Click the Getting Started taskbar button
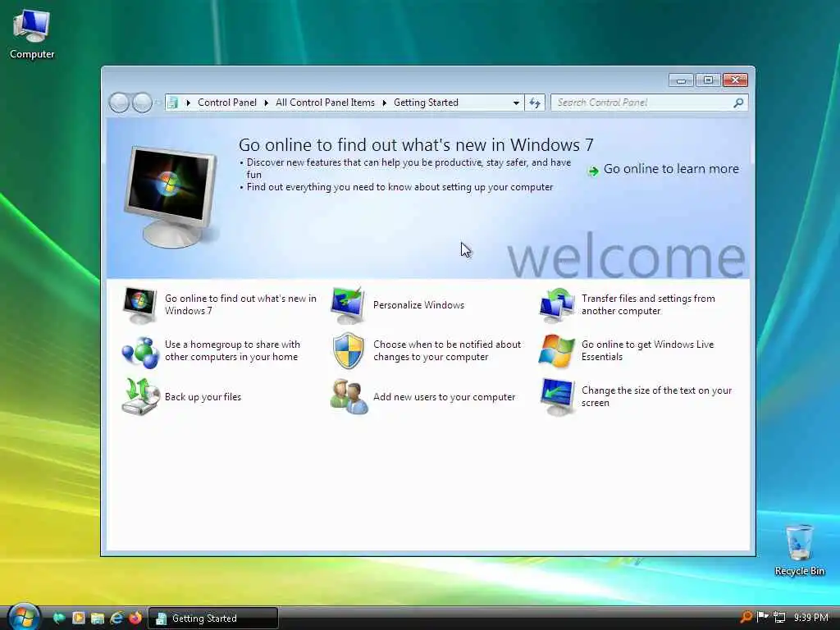This screenshot has height=630, width=840. click(x=212, y=619)
